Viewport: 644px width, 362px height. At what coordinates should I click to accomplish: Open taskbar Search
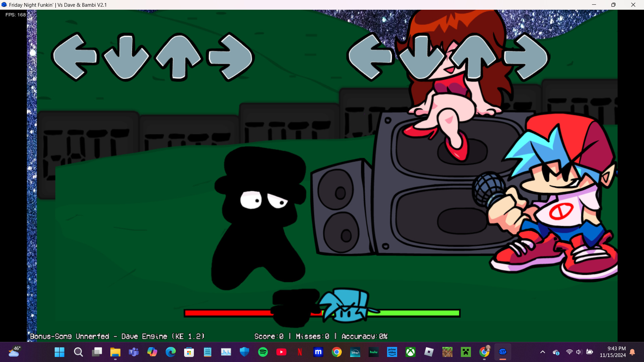(78, 352)
